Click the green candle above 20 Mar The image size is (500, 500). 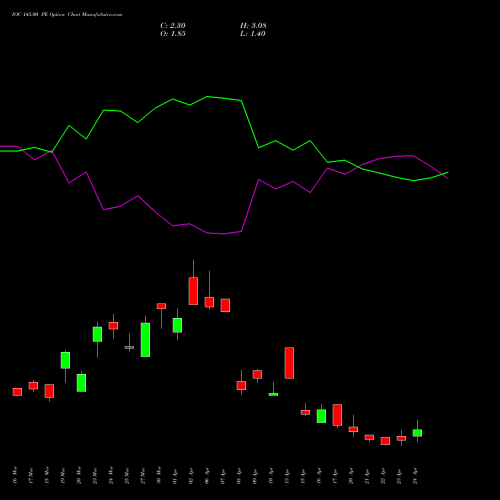(81, 383)
